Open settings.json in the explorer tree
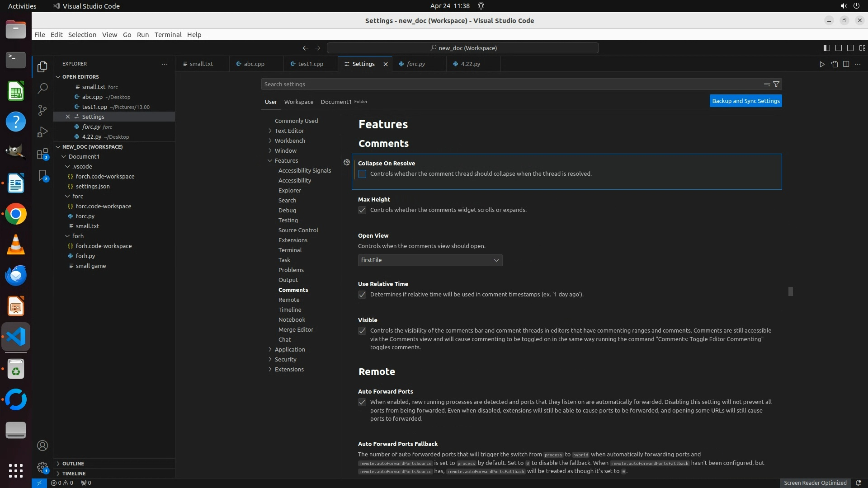Viewport: 868px width, 488px height. pos(93,186)
